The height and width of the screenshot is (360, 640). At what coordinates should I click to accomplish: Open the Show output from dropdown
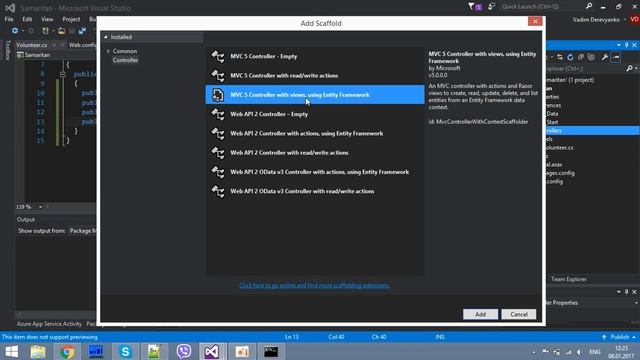[x=82, y=231]
